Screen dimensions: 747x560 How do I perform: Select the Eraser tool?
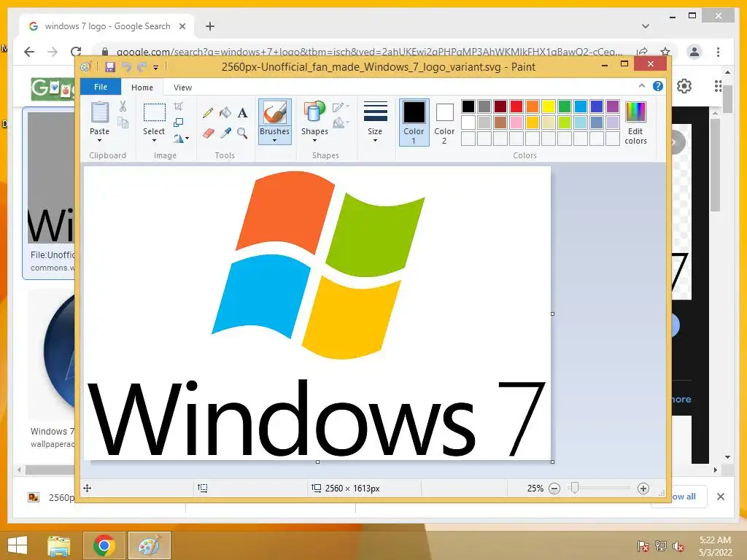tap(208, 133)
